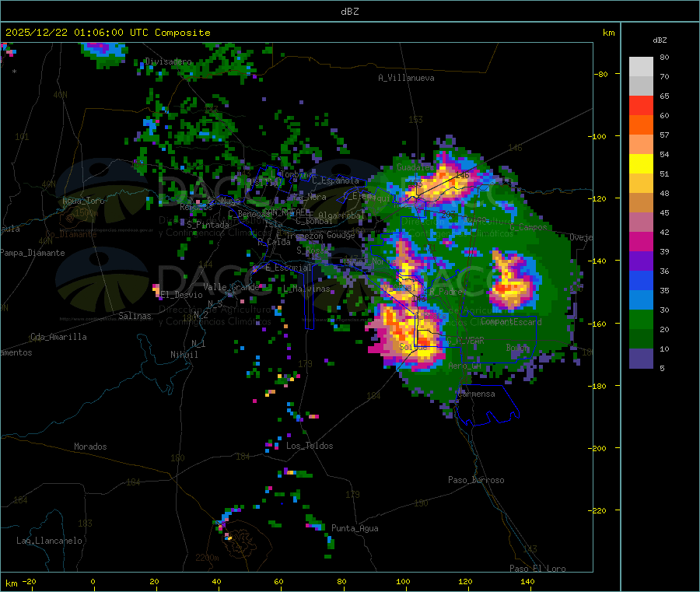
Task: Select the El_Desvio label
Action: [x=182, y=295]
